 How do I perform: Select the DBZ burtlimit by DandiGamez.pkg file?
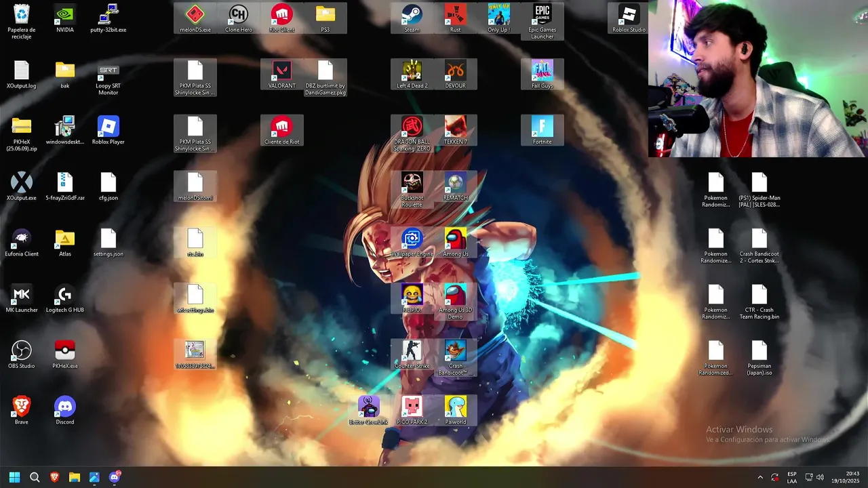(325, 77)
